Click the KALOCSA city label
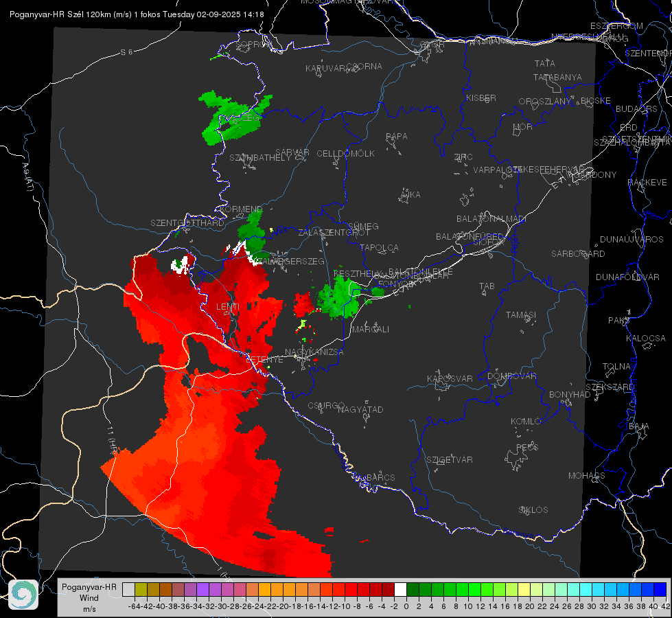This screenshot has width=672, height=618. click(645, 339)
